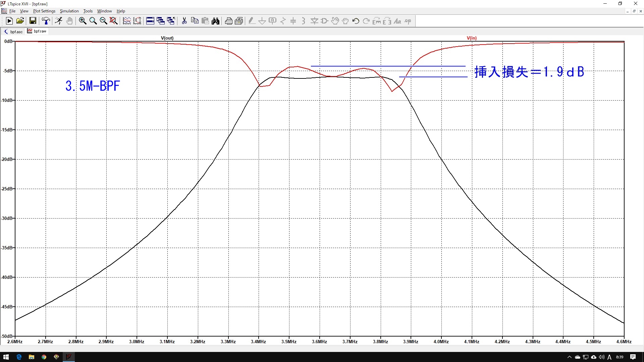Click the Print icon in toolbar
This screenshot has height=362, width=644.
[229, 21]
